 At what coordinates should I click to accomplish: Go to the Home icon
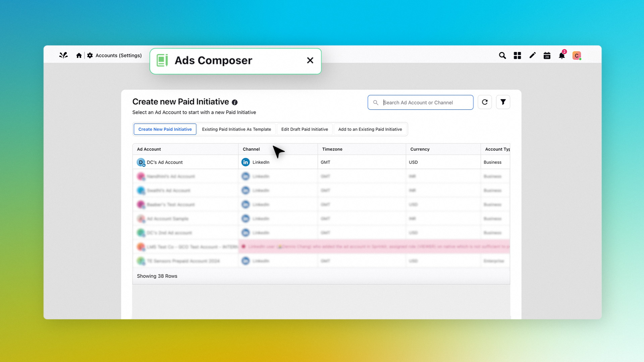tap(79, 55)
